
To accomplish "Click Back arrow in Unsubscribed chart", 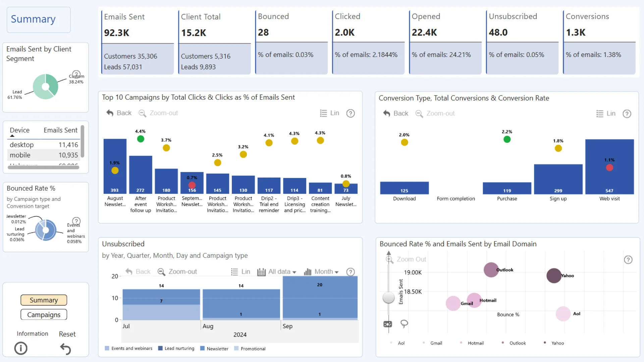I will click(129, 271).
